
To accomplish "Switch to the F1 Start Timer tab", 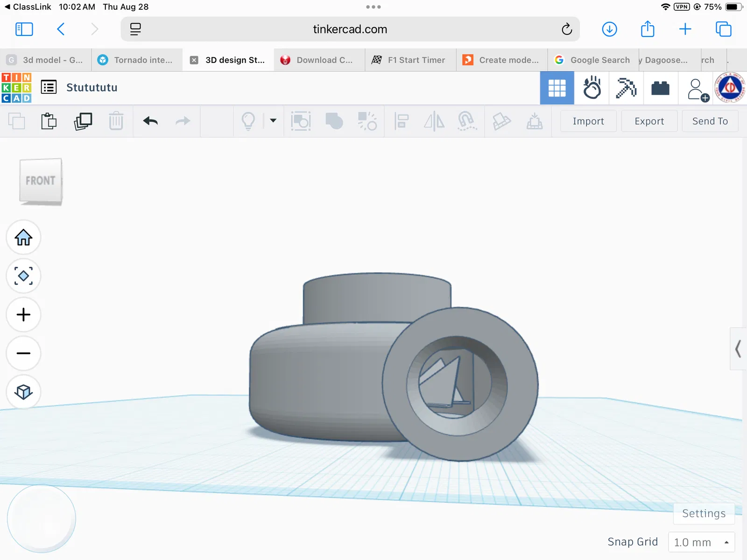I will pos(411,60).
